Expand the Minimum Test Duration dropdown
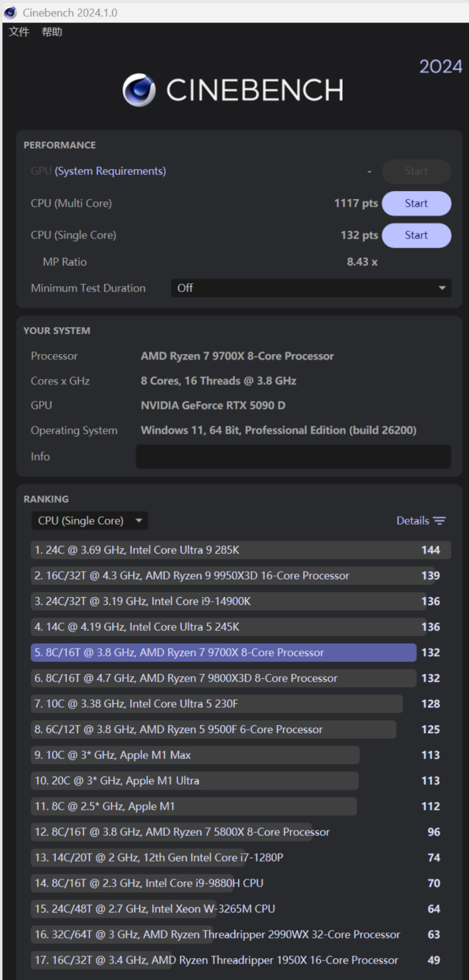The image size is (469, 980). (311, 288)
